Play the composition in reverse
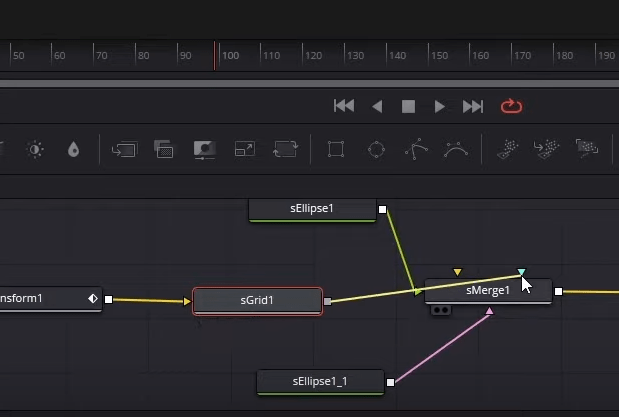Image resolution: width=619 pixels, height=417 pixels. (x=377, y=106)
